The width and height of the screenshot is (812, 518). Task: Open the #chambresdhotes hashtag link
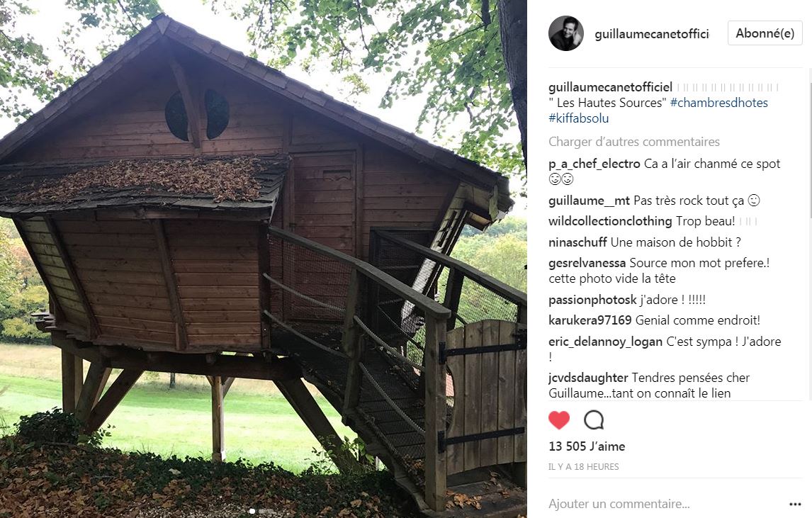click(718, 103)
